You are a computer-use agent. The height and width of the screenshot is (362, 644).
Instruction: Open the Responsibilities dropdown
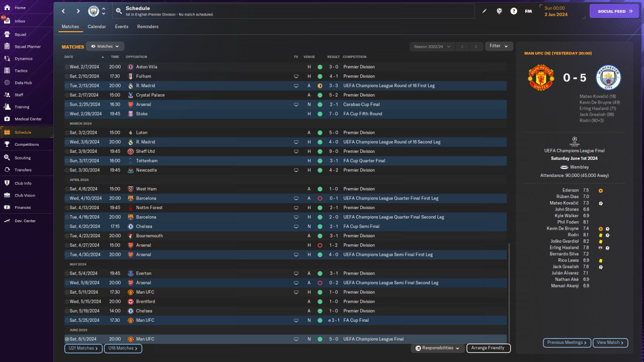tap(437, 348)
